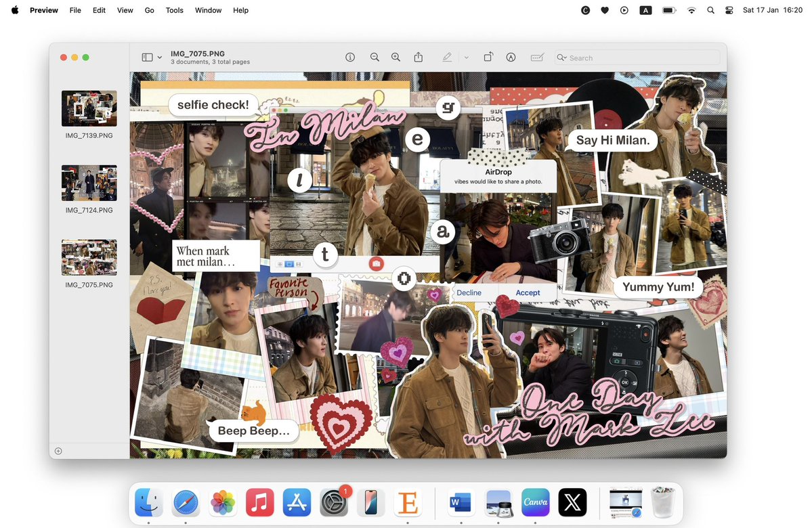Open Canva from the Dock
This screenshot has height=528, width=812.
coord(535,503)
